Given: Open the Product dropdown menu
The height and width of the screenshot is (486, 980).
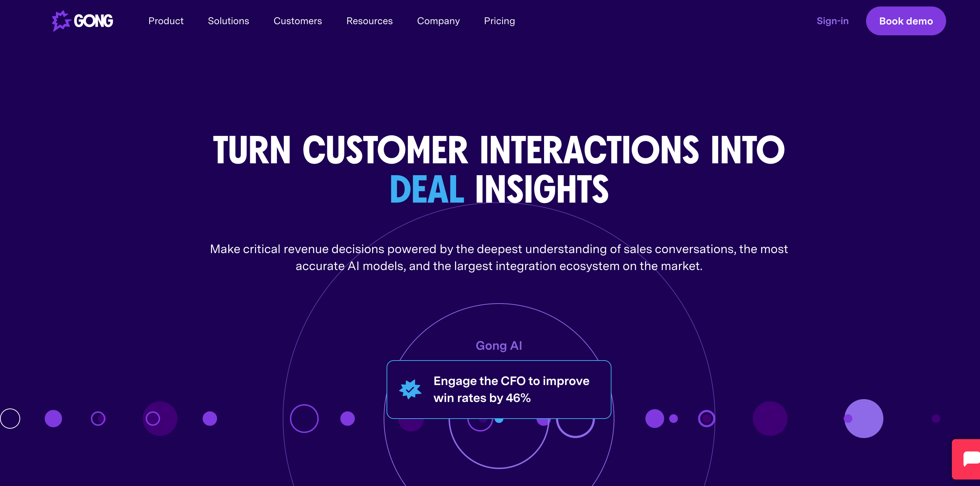Looking at the screenshot, I should tap(165, 21).
